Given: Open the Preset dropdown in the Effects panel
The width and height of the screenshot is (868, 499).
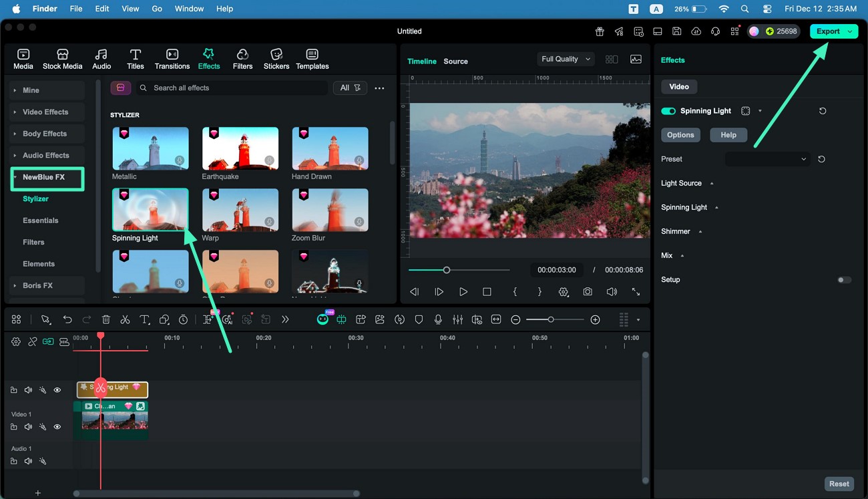Looking at the screenshot, I should click(x=767, y=159).
